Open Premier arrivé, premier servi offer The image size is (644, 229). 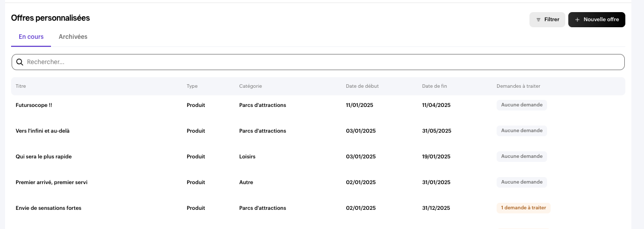tap(51, 182)
